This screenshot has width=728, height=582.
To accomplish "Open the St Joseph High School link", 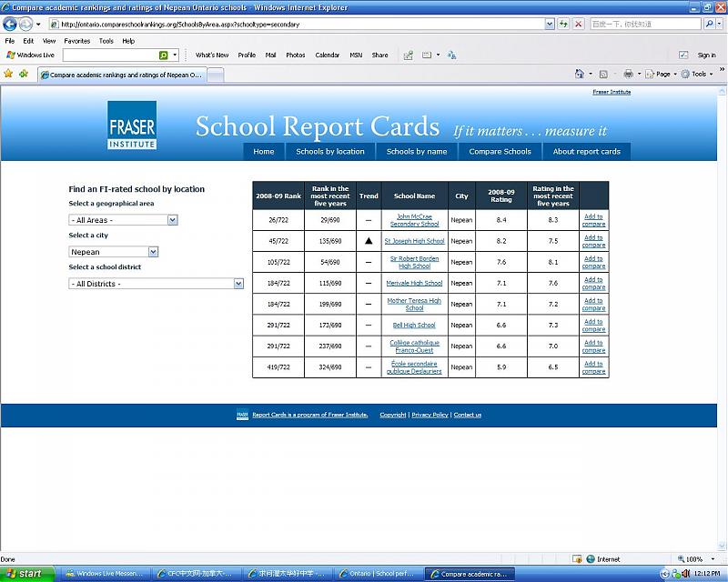I will click(x=414, y=241).
